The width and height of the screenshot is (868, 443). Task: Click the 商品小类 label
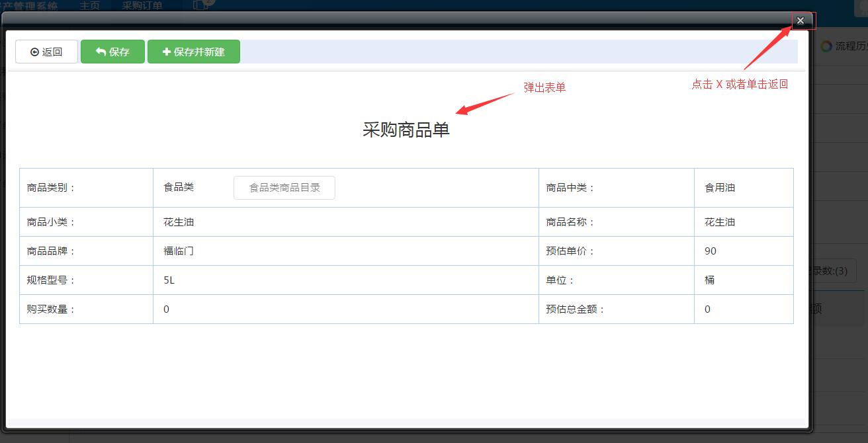(52, 222)
